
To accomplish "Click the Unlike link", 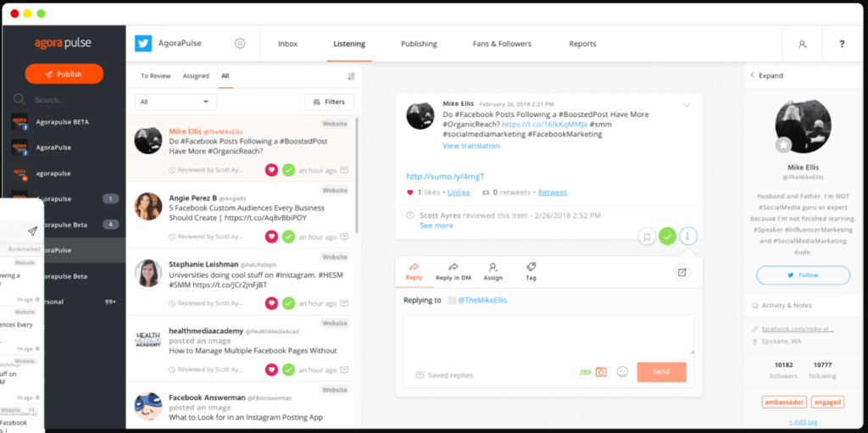I will tap(459, 192).
